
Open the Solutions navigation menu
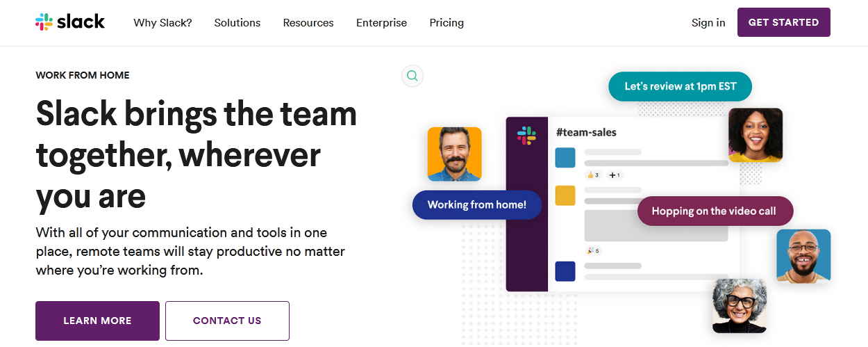tap(237, 23)
